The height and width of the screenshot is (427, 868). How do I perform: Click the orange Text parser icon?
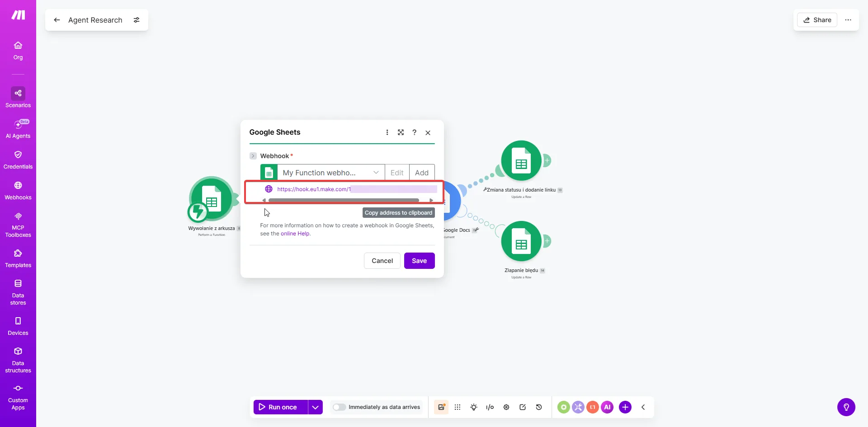pyautogui.click(x=593, y=407)
